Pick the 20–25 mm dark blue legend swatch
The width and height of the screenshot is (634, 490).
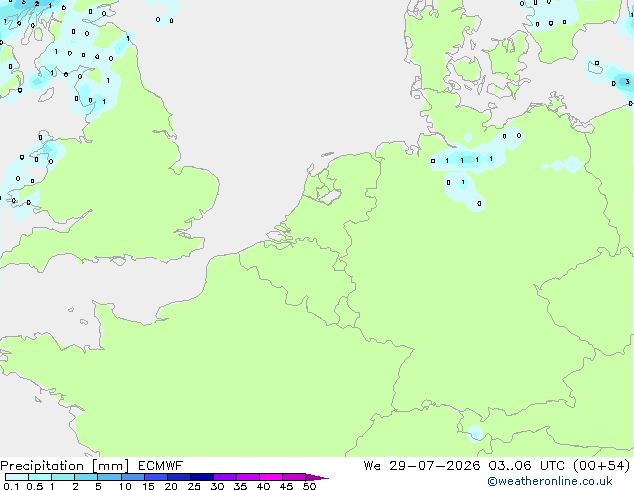point(178,477)
